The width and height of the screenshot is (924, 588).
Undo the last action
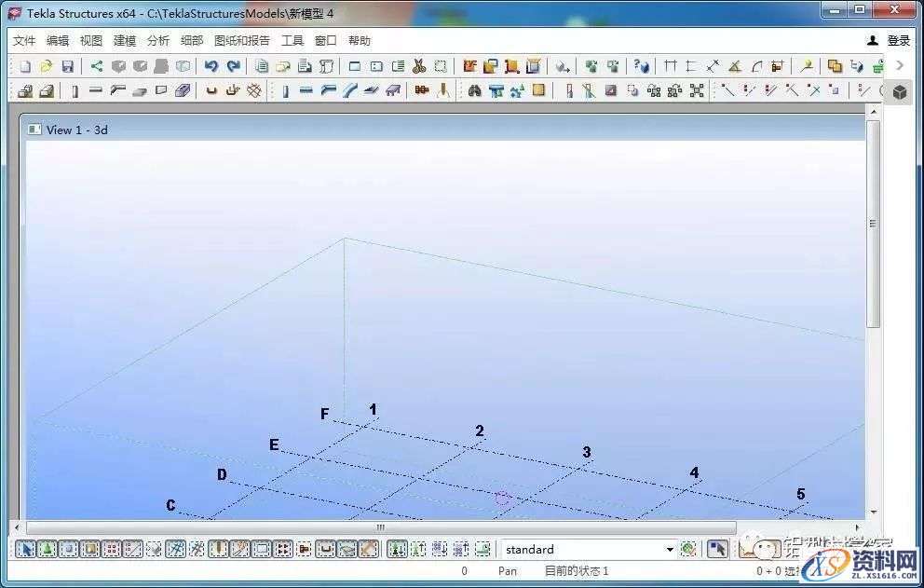211,65
